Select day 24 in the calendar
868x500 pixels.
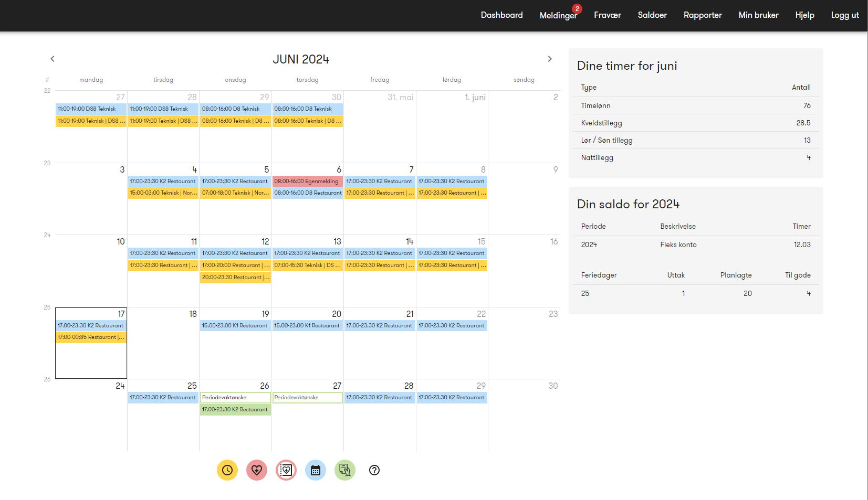(x=91, y=415)
